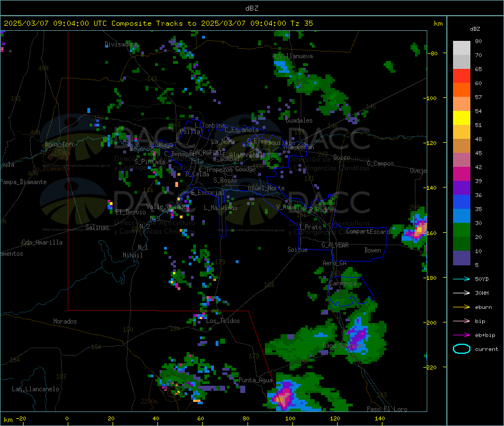Click the Lag.Llancanelo map label
504x426 pixels.
point(35,389)
